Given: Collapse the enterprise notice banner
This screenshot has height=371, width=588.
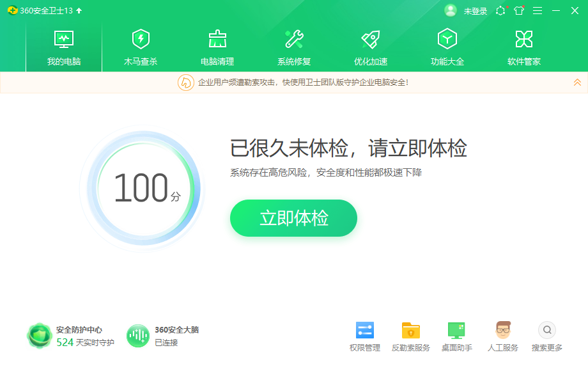Looking at the screenshot, I should pyautogui.click(x=577, y=82).
